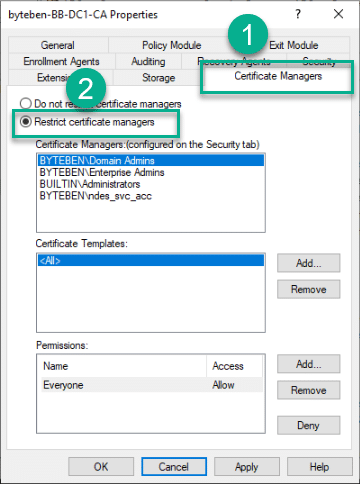Select <All> in Certificate Templates list
This screenshot has width=360, height=484.
click(151, 260)
